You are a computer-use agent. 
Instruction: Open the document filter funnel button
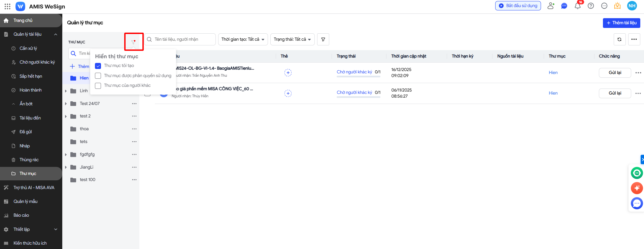tap(323, 39)
